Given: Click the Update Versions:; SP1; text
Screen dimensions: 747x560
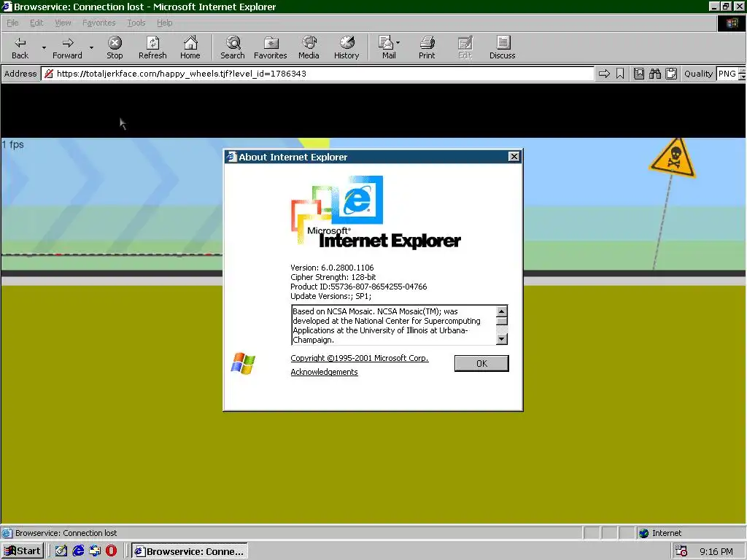Looking at the screenshot, I should coord(330,296).
